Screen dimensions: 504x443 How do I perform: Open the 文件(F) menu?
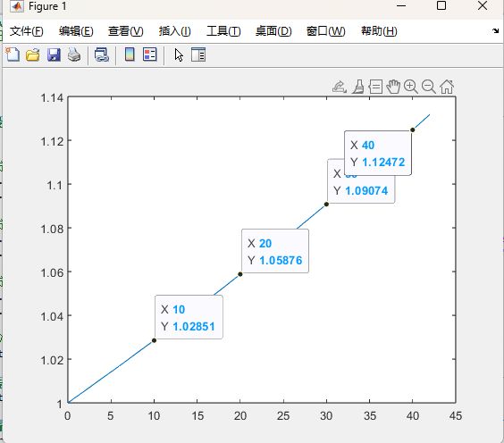pos(26,31)
